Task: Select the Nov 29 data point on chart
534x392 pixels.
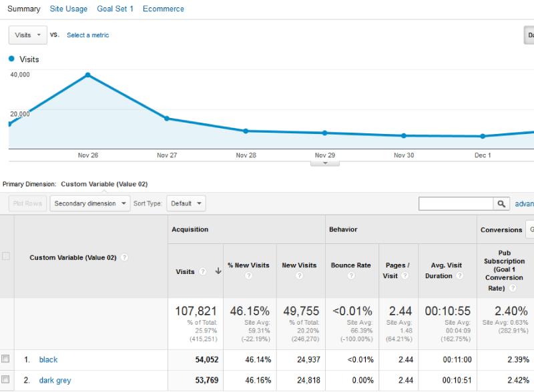Action: pos(325,133)
